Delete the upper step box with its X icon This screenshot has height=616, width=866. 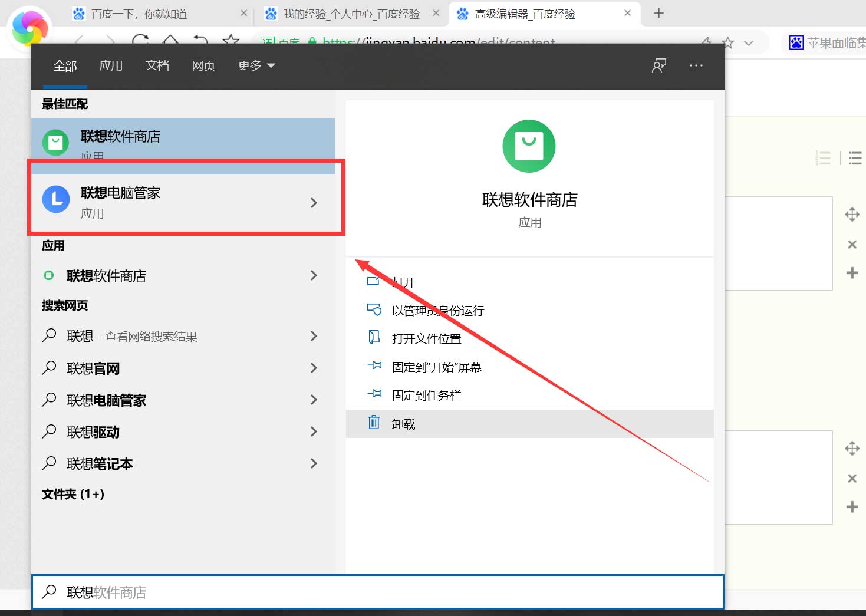click(x=852, y=244)
